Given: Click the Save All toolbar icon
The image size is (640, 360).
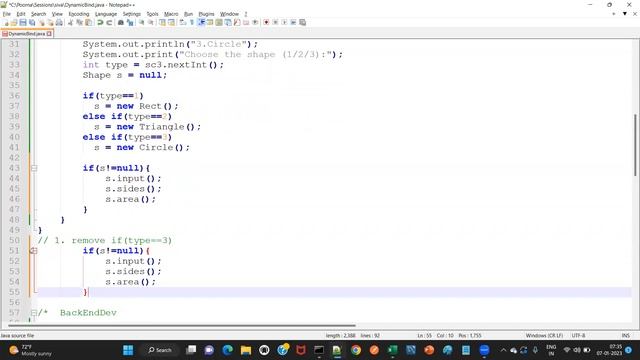Looking at the screenshot, I should (x=32, y=22).
